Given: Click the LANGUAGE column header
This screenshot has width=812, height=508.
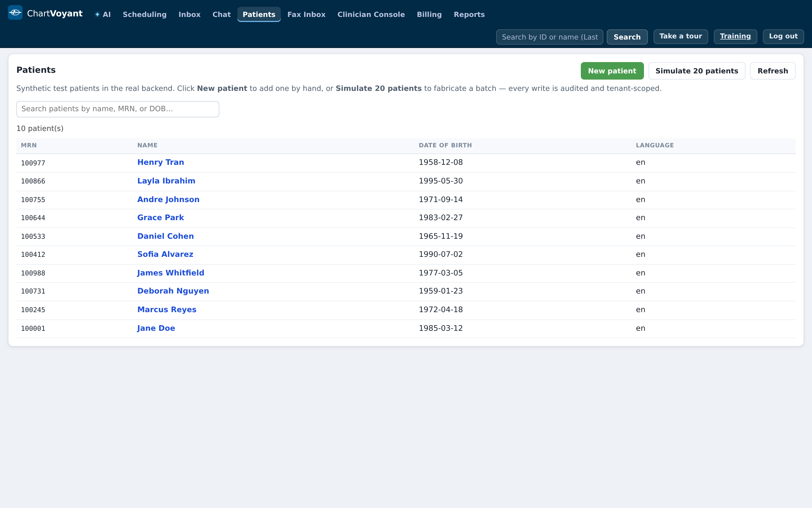Looking at the screenshot, I should click(655, 145).
